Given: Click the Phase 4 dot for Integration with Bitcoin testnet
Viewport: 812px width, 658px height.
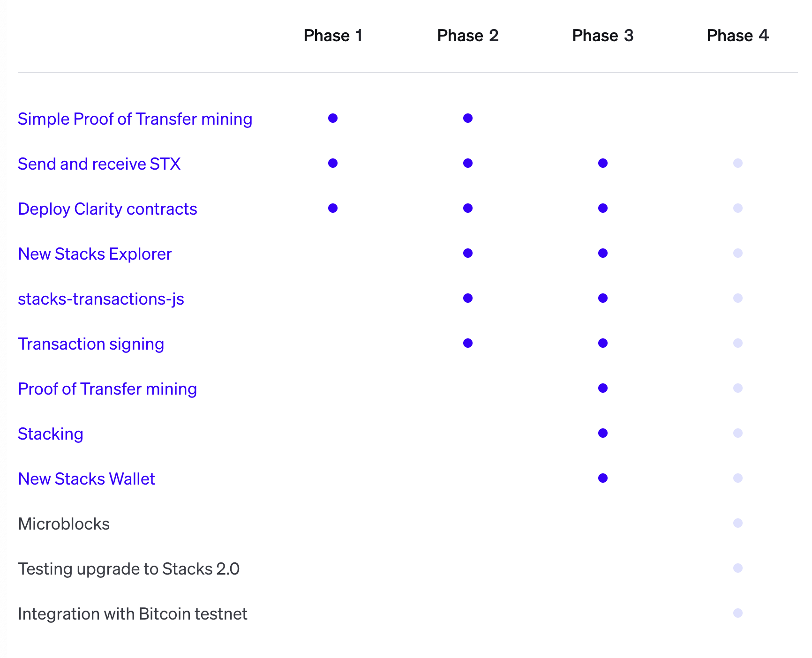Looking at the screenshot, I should point(738,613).
